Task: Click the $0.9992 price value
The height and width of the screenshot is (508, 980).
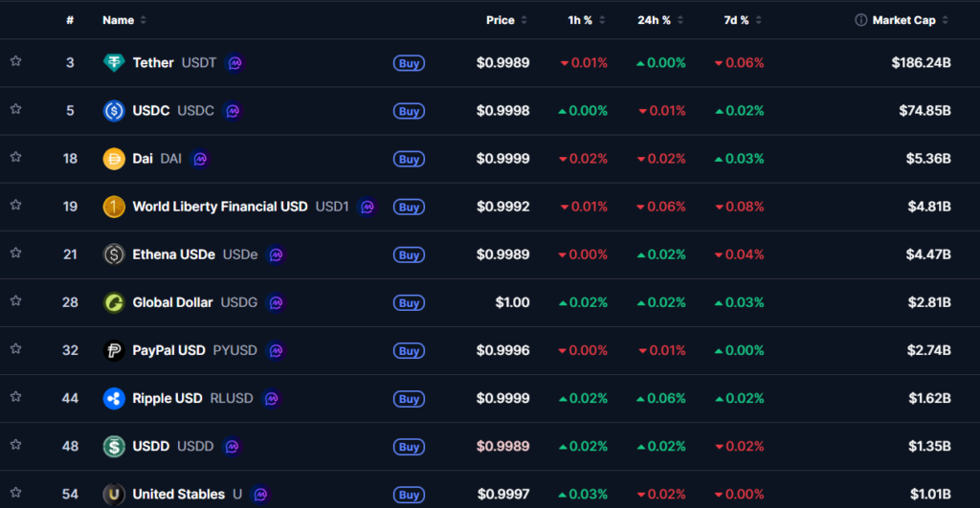Action: point(503,207)
